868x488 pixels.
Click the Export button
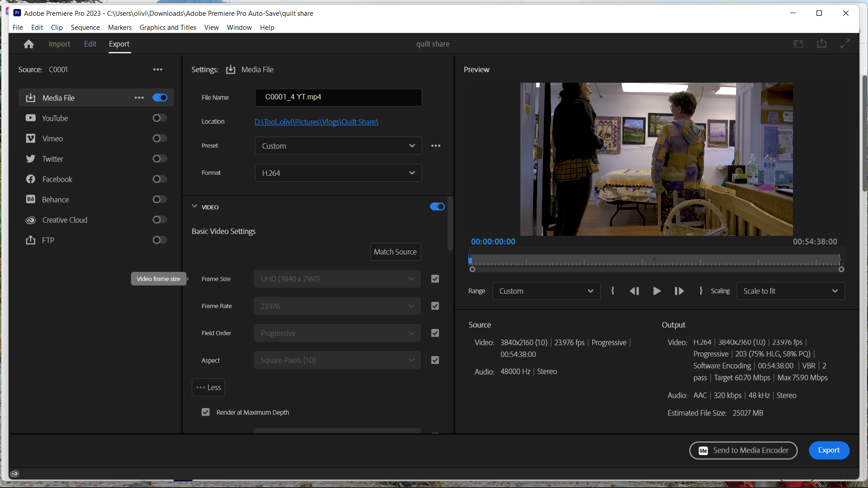(x=829, y=450)
